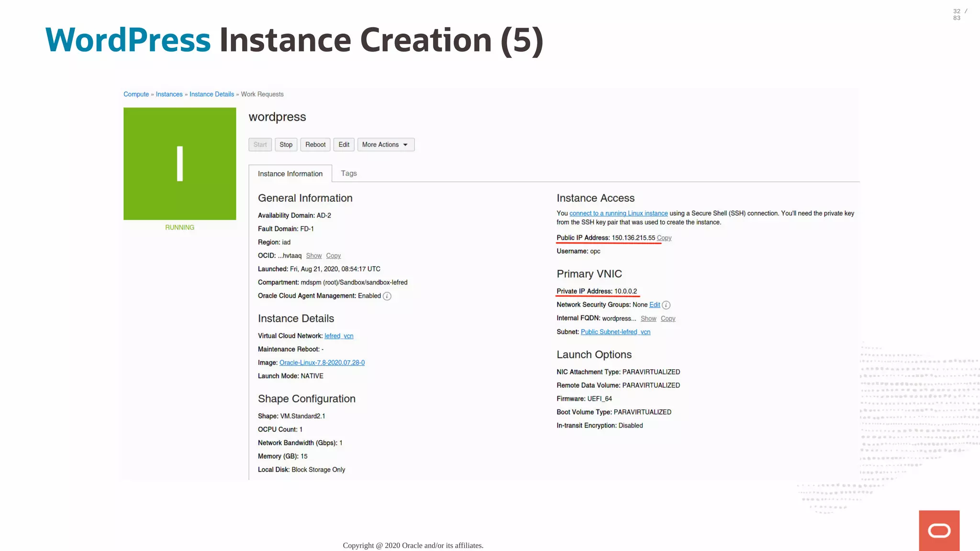The width and height of the screenshot is (980, 551).
Task: Go to Instances breadcrumb
Action: [x=169, y=94]
